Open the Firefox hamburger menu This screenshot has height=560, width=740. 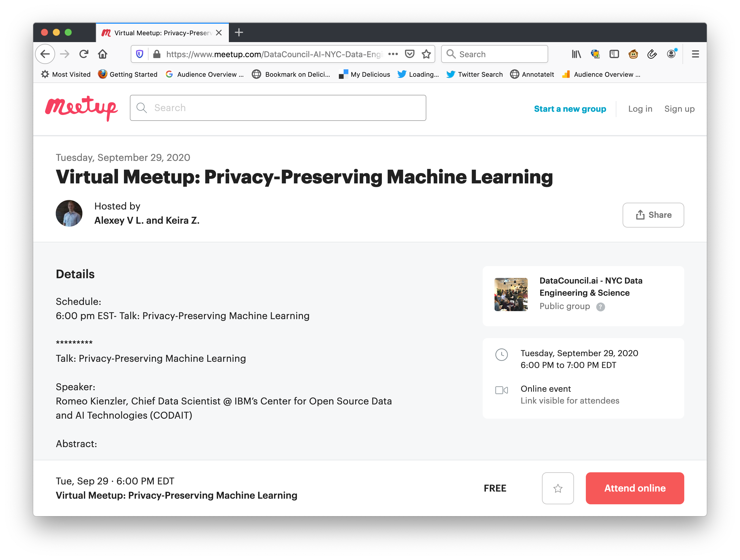pyautogui.click(x=695, y=54)
